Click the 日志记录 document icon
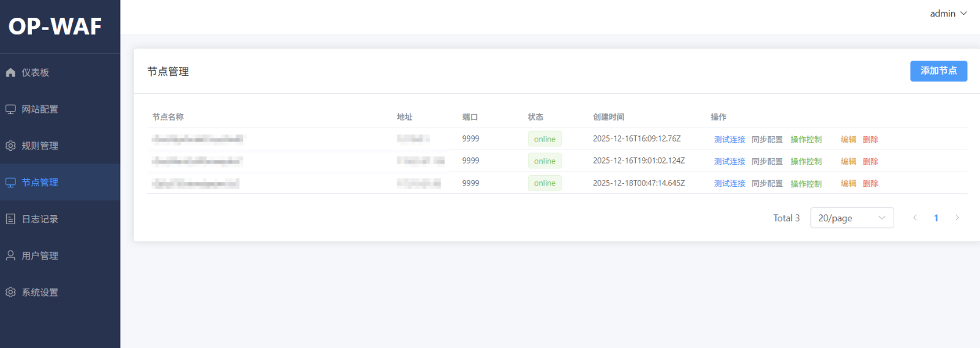The image size is (980, 348). click(x=10, y=219)
